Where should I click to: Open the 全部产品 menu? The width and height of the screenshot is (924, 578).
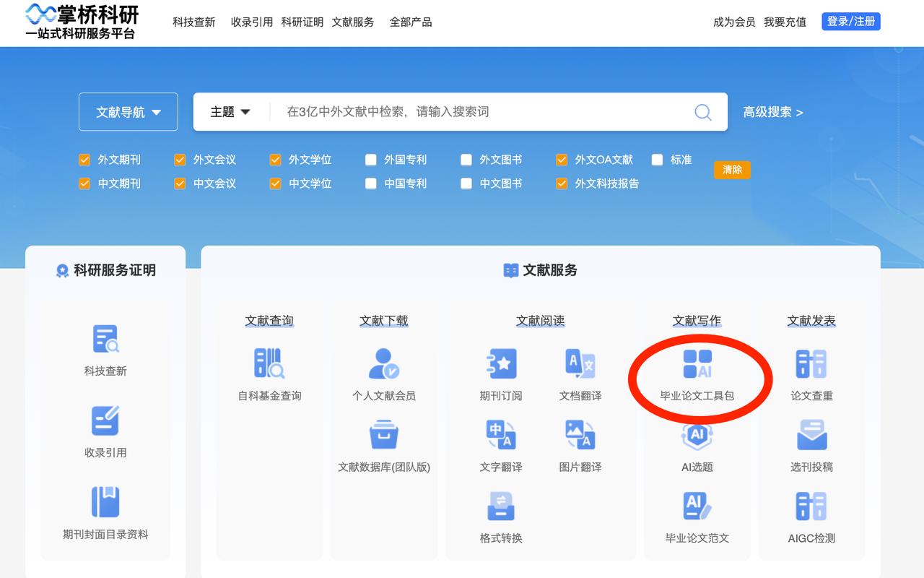pos(411,22)
